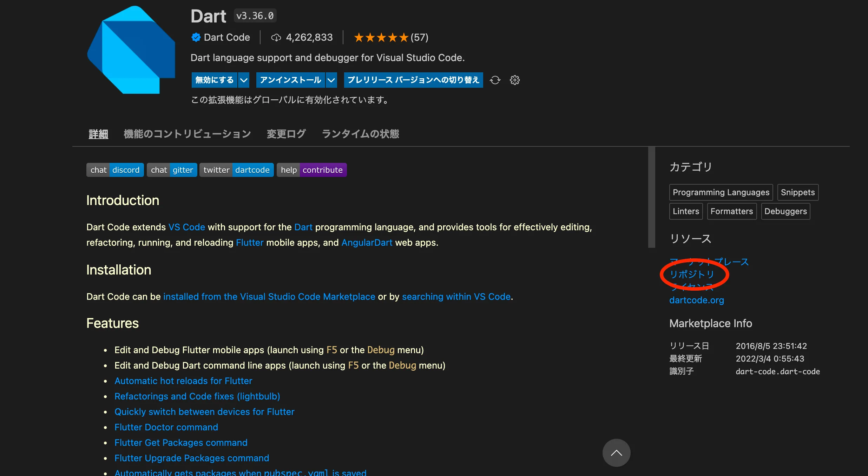This screenshot has height=476, width=868.
Task: Switch to the 変更ログ tab
Action: (286, 134)
